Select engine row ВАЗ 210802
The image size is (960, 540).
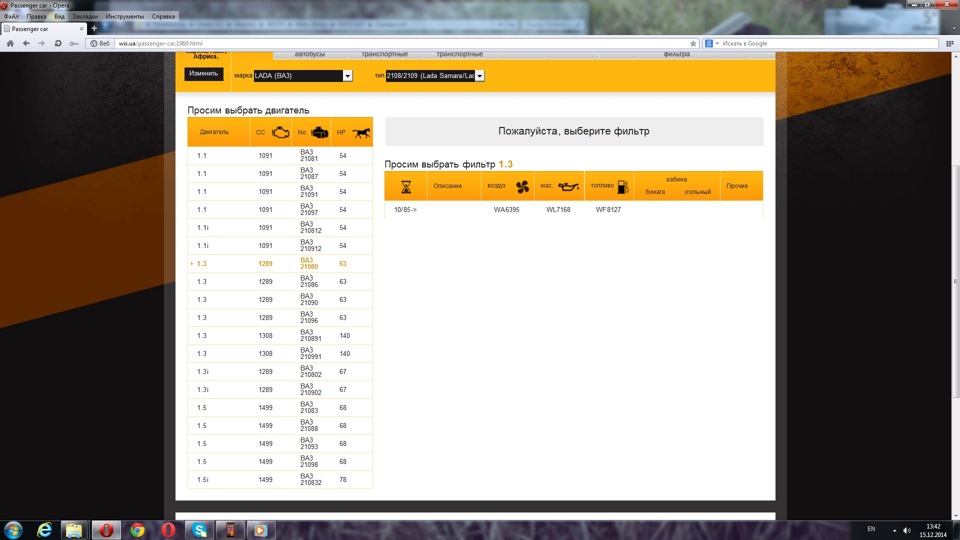pos(280,372)
